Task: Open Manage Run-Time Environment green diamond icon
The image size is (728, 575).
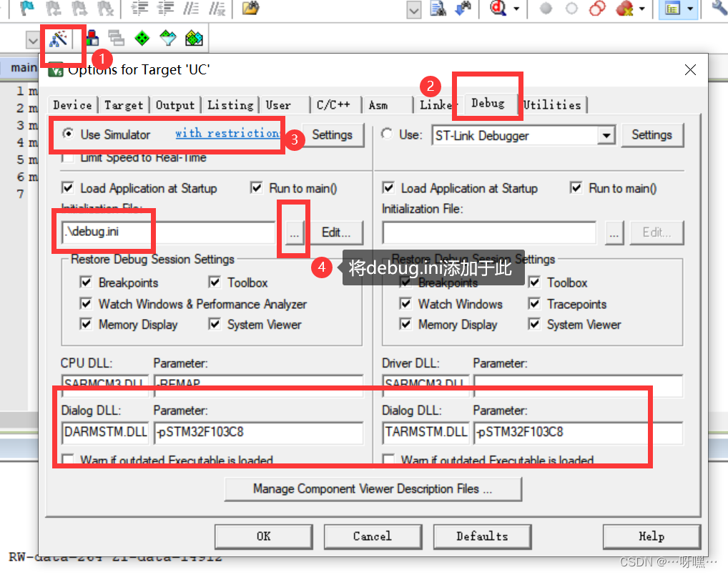Action: point(142,38)
